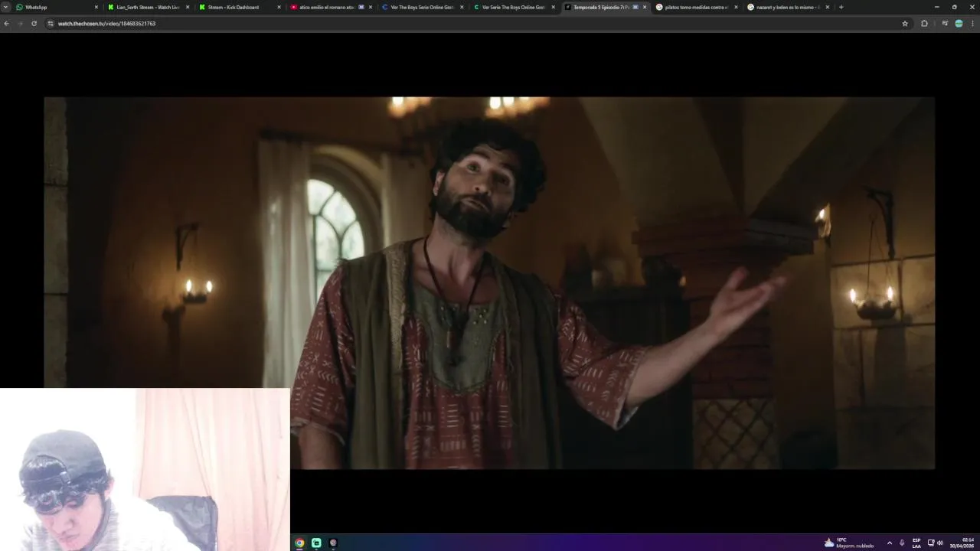Close the 'pilatos tomo medidas' tab
Viewport: 980px width, 551px height.
736,7
